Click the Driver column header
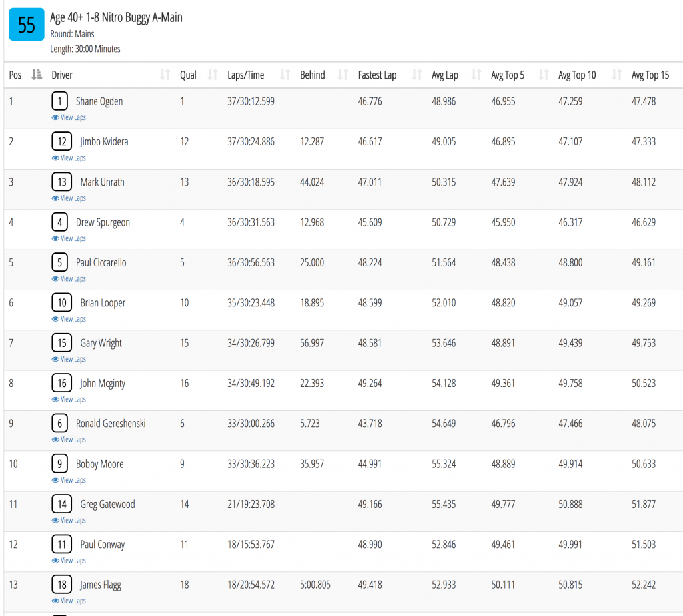 tap(62, 75)
